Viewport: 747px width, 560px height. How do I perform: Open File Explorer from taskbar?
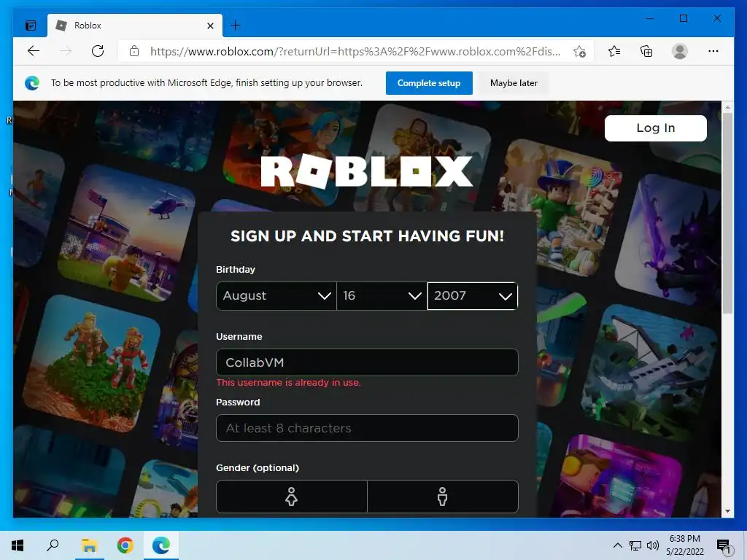pos(89,545)
